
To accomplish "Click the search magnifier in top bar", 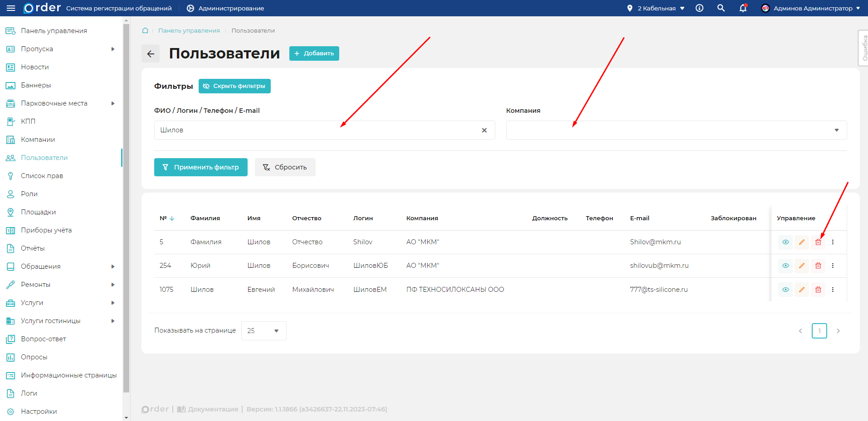I will point(721,8).
